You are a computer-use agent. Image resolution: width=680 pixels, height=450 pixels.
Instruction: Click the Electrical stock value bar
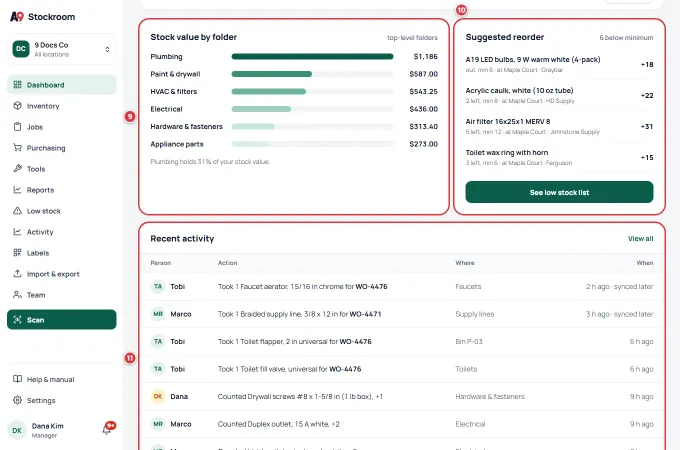coord(312,109)
